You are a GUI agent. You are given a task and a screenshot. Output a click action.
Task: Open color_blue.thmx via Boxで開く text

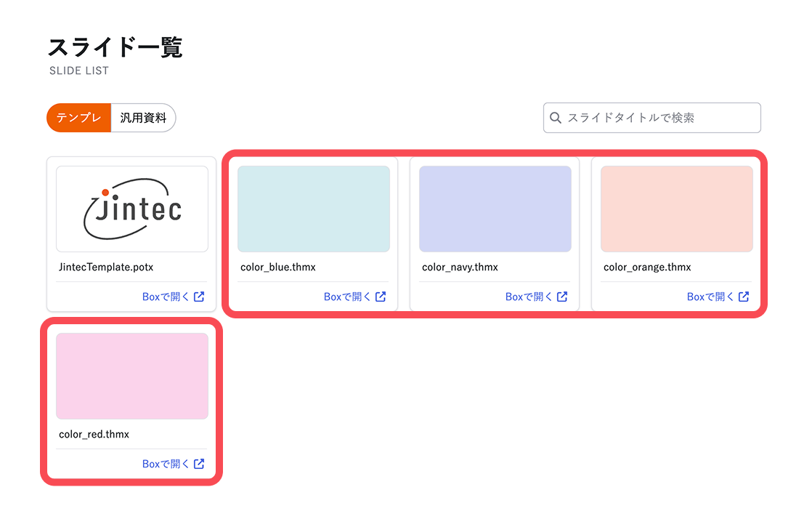pos(347,297)
